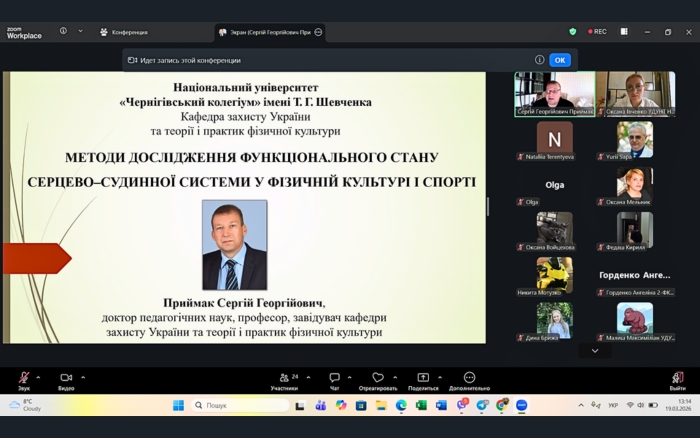Viewport: 700px width, 438px height.
Task: Click the REC recording indicator
Action: coord(597,32)
